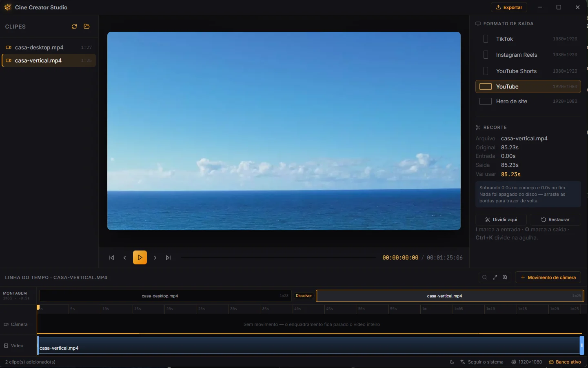The image size is (588, 368).
Task: Click Seguir o sistema language option
Action: click(x=482, y=362)
